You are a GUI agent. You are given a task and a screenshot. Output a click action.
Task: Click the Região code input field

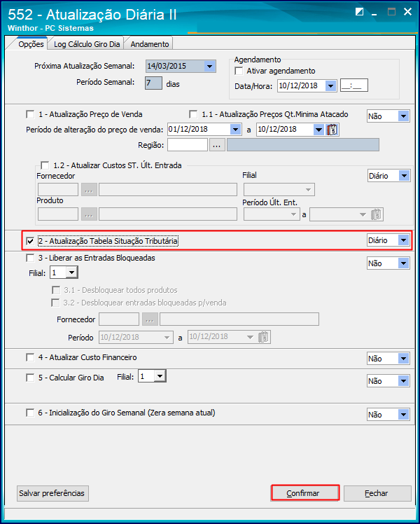click(x=188, y=145)
